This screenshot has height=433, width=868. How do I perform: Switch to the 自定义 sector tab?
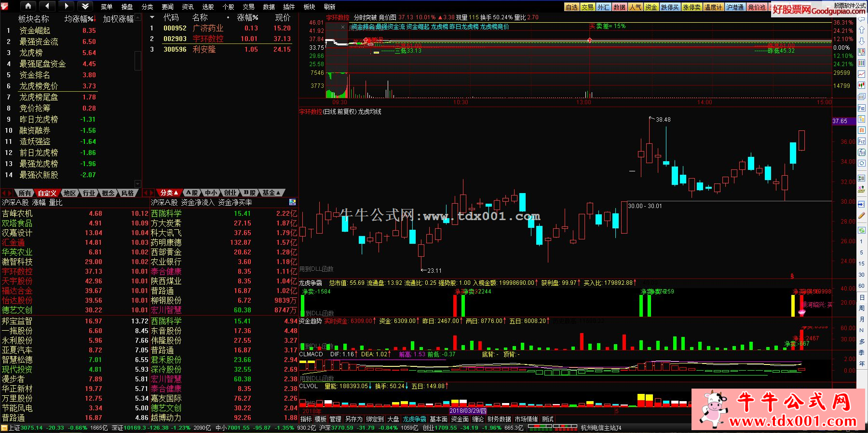coord(47,193)
